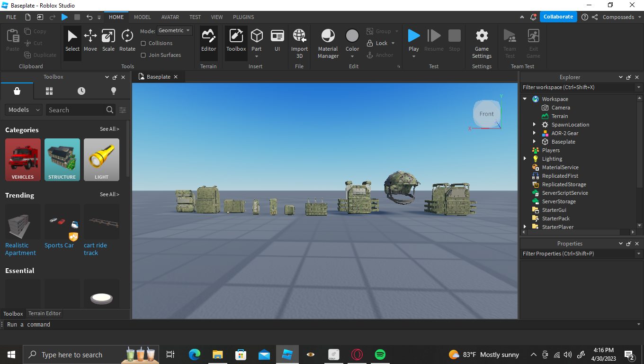Screen dimensions: 644x364
Task: Switch to Terrain Editor bottom tab
Action: pos(45,313)
